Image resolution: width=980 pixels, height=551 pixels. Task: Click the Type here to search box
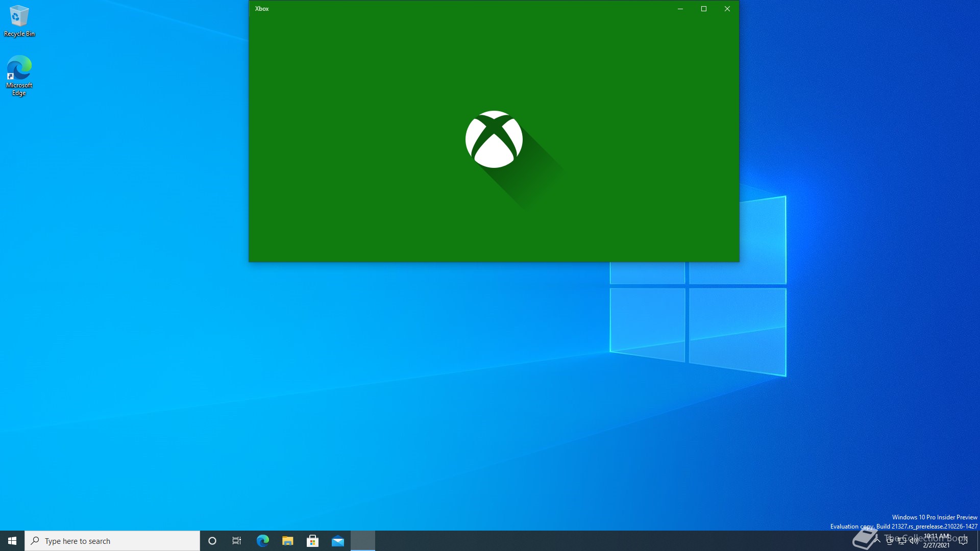tap(112, 541)
